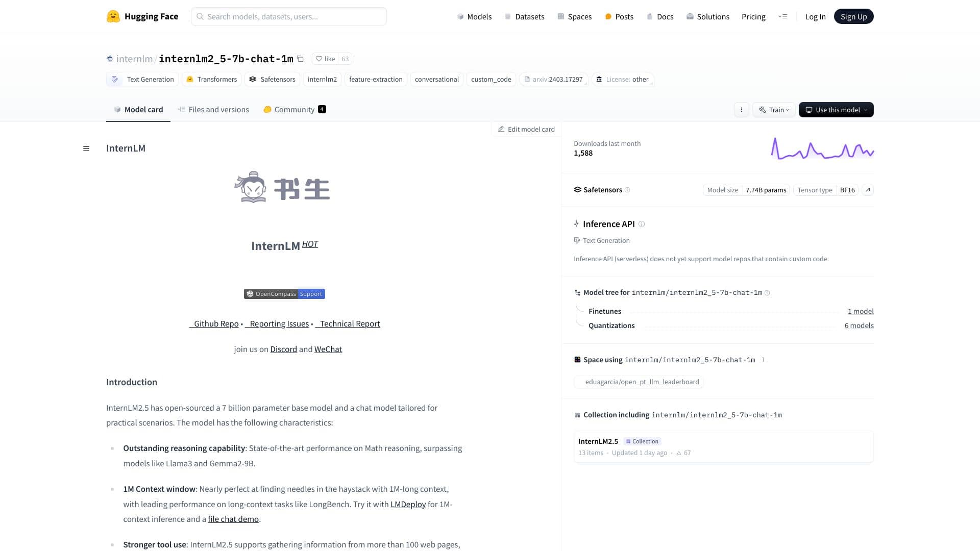
Task: Click the Spaces grid icon in navbar
Action: click(560, 16)
